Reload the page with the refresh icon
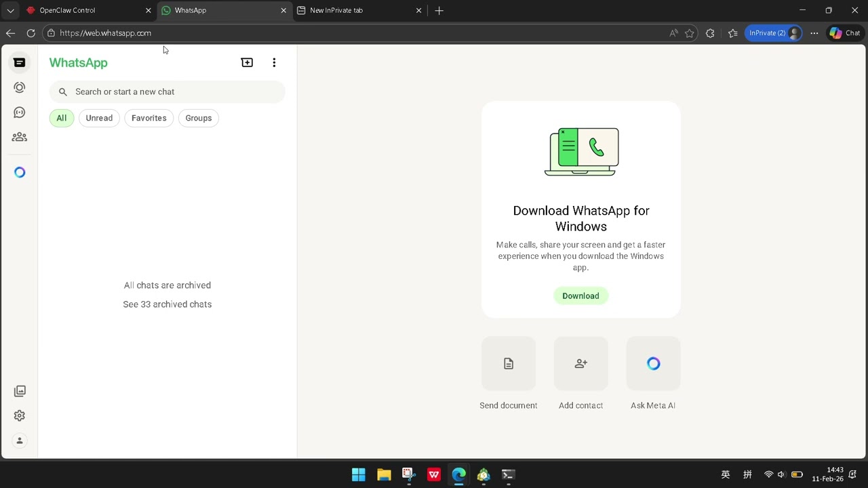The image size is (868, 488). pyautogui.click(x=31, y=33)
